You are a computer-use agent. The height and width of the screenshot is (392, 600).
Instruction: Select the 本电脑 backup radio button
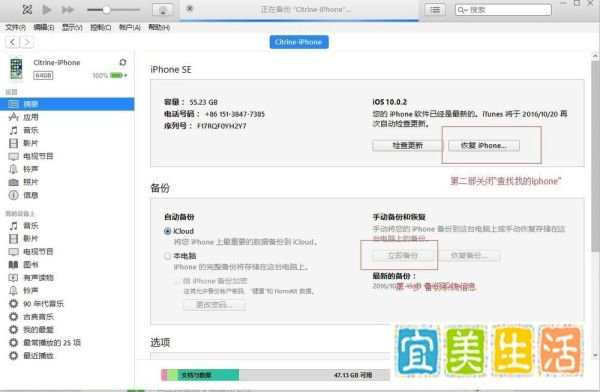point(167,256)
